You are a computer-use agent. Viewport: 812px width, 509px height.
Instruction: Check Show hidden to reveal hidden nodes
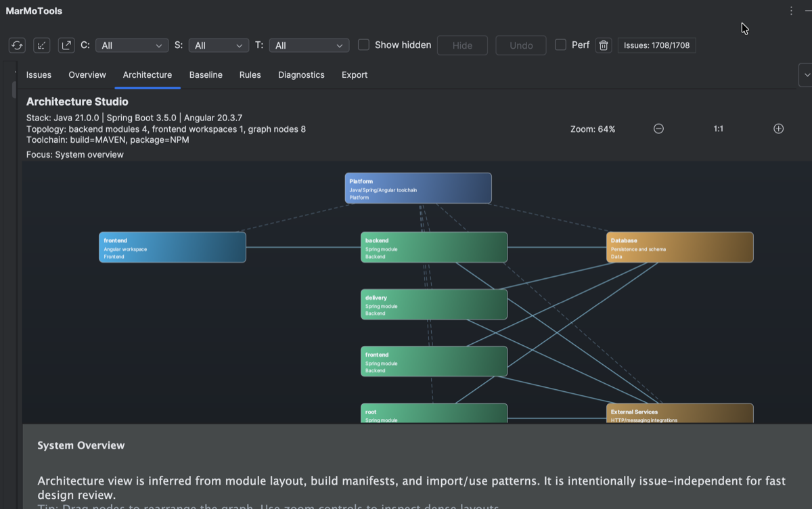363,45
